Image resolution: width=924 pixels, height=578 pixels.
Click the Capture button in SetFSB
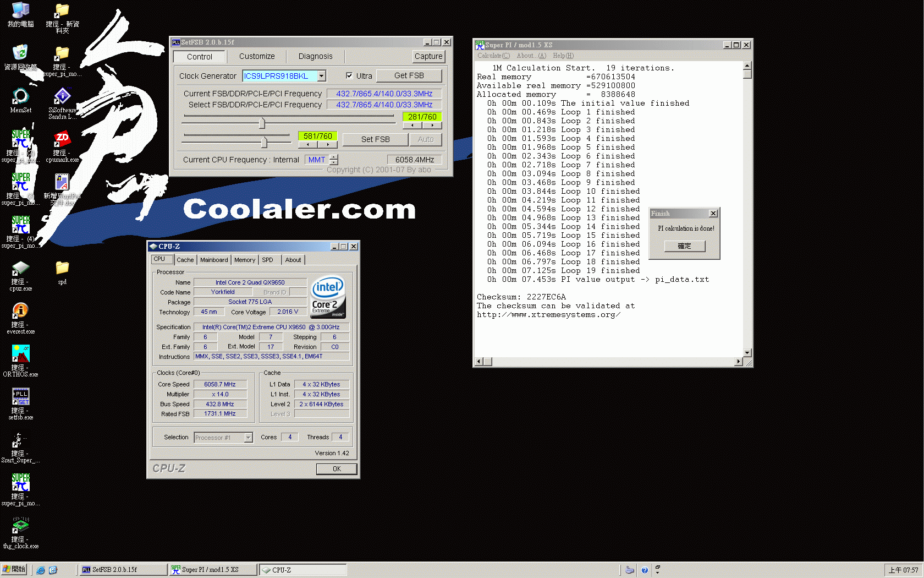coord(428,56)
